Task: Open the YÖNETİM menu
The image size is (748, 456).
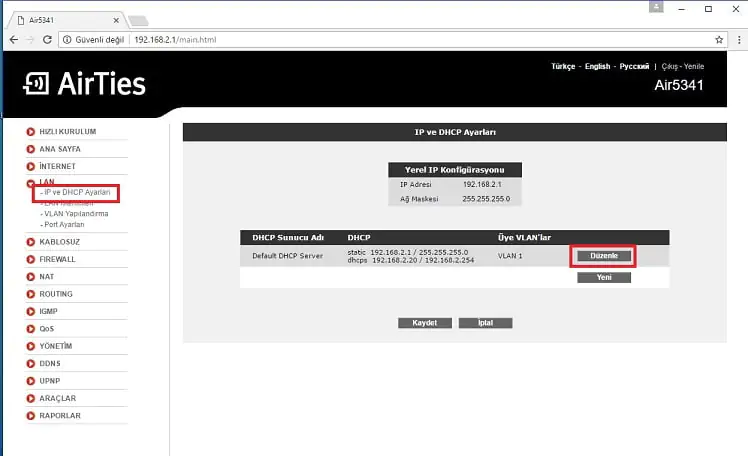Action: click(56, 346)
